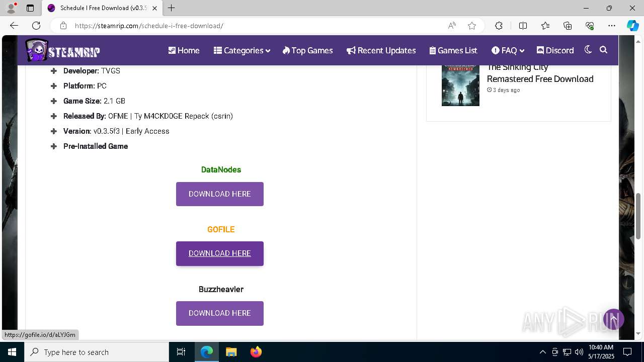Open Settings and more menu

[x=612, y=26]
